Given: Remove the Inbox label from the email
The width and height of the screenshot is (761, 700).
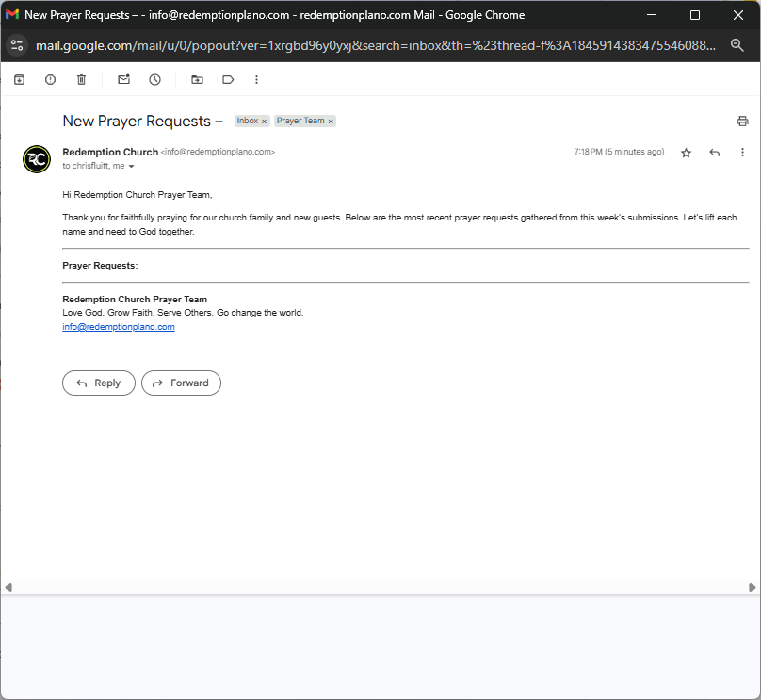Looking at the screenshot, I should tap(265, 122).
